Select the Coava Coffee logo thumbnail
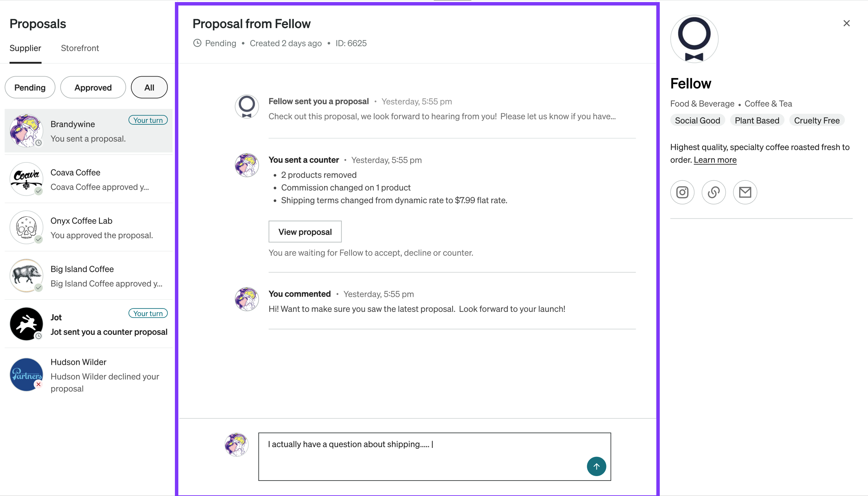 tap(26, 179)
